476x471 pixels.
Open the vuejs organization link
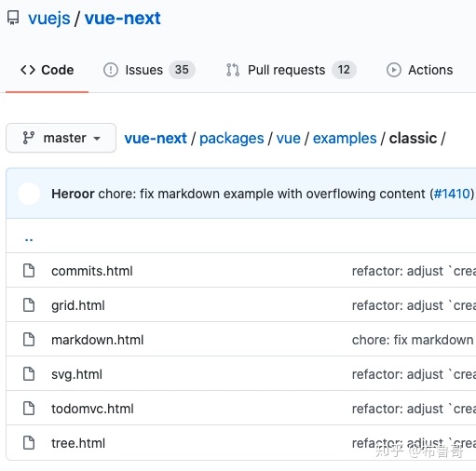click(x=49, y=19)
